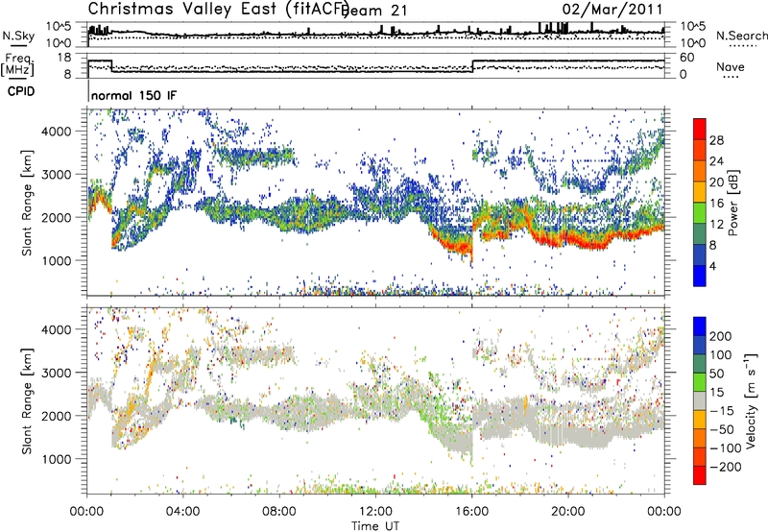
Task: Click the '08:00' time tick label
Action: coord(279,512)
